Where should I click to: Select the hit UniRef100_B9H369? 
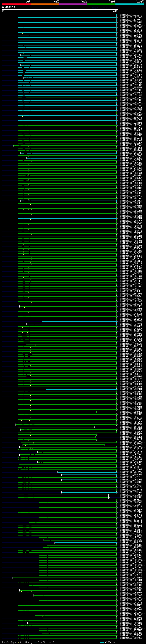[x=131, y=492]
